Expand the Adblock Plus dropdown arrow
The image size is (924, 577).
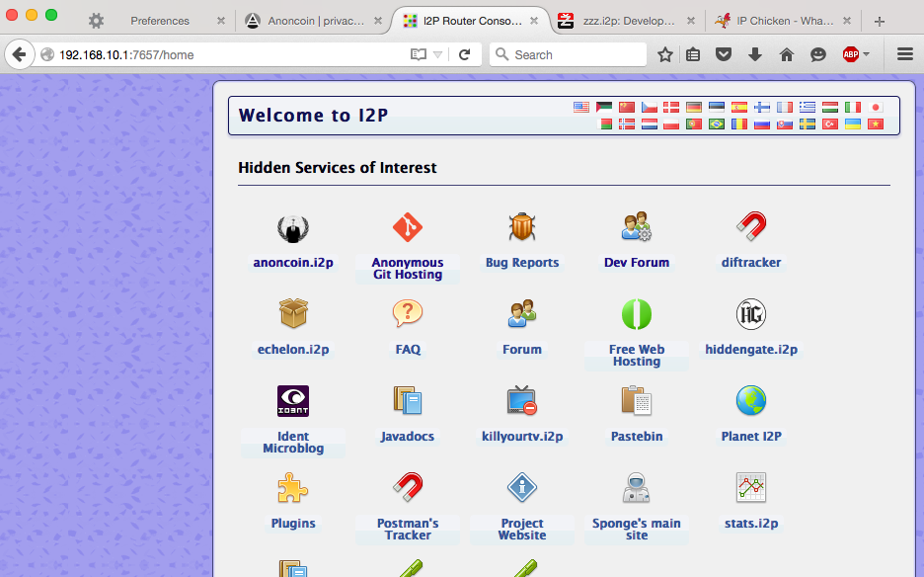(867, 54)
